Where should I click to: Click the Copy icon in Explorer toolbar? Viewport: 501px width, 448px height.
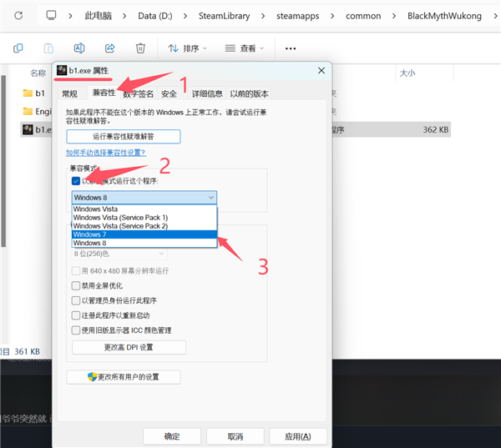pos(18,48)
